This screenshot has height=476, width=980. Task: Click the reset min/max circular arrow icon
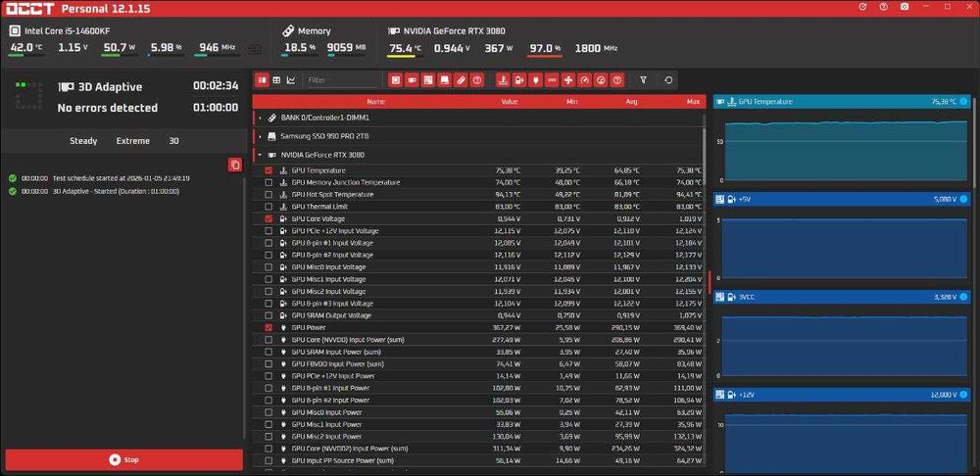668,80
